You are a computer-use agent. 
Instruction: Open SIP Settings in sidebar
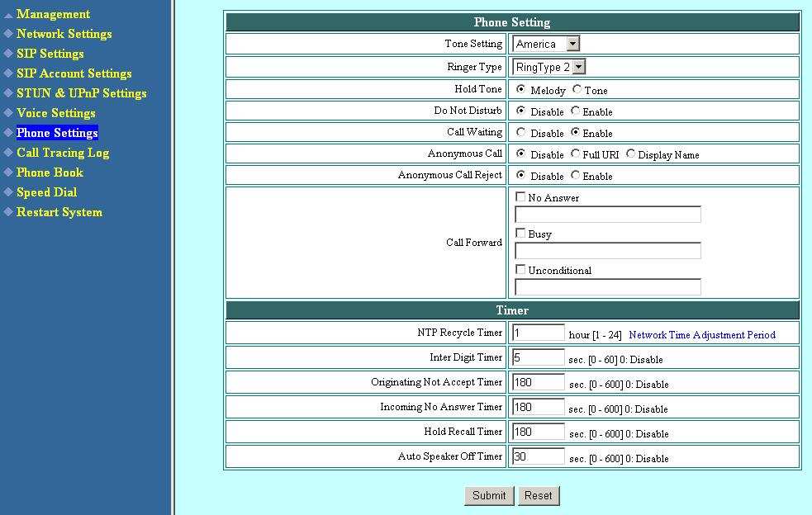pyautogui.click(x=50, y=54)
